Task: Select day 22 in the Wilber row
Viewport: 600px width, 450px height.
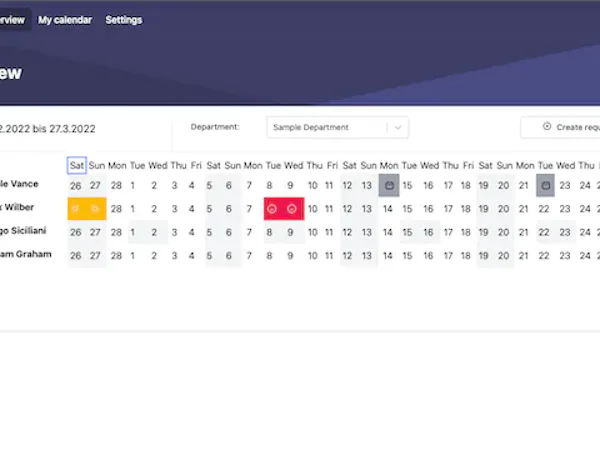Action: pos(544,209)
